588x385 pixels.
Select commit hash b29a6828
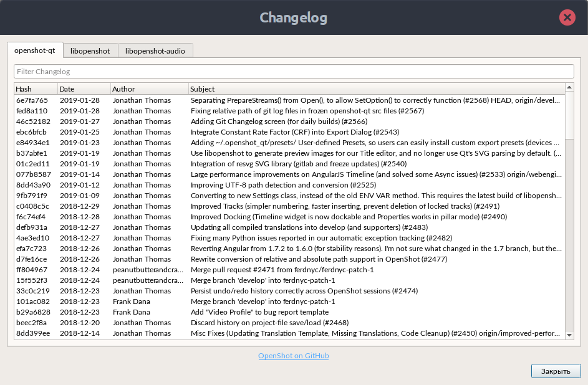coord(34,312)
